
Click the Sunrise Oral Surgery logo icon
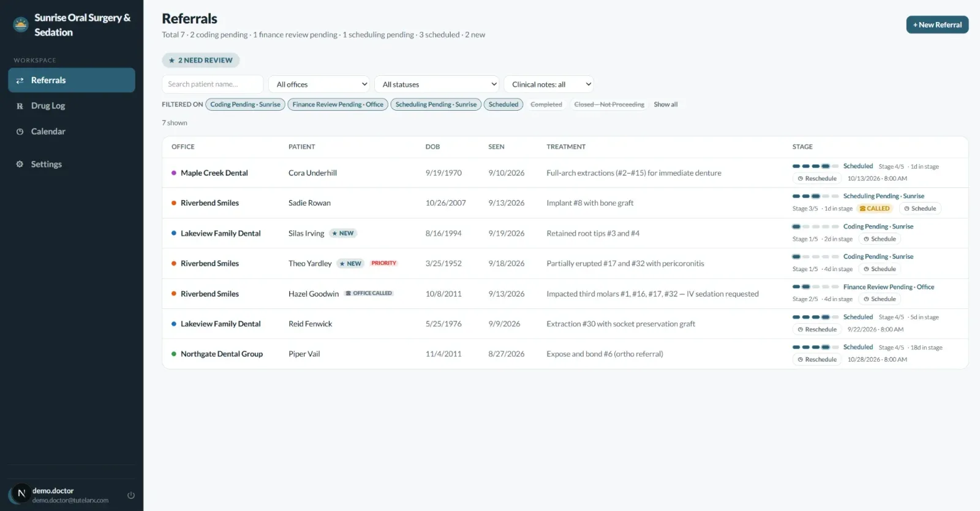(21, 24)
